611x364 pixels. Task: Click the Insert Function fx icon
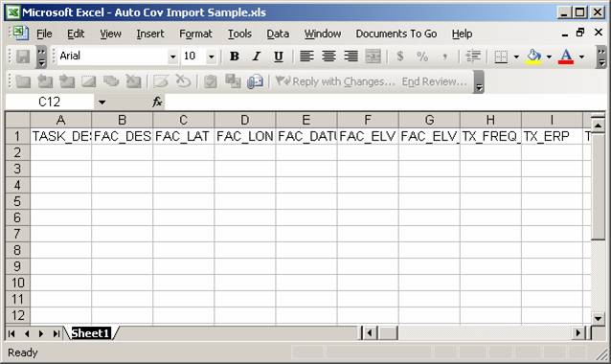[157, 102]
